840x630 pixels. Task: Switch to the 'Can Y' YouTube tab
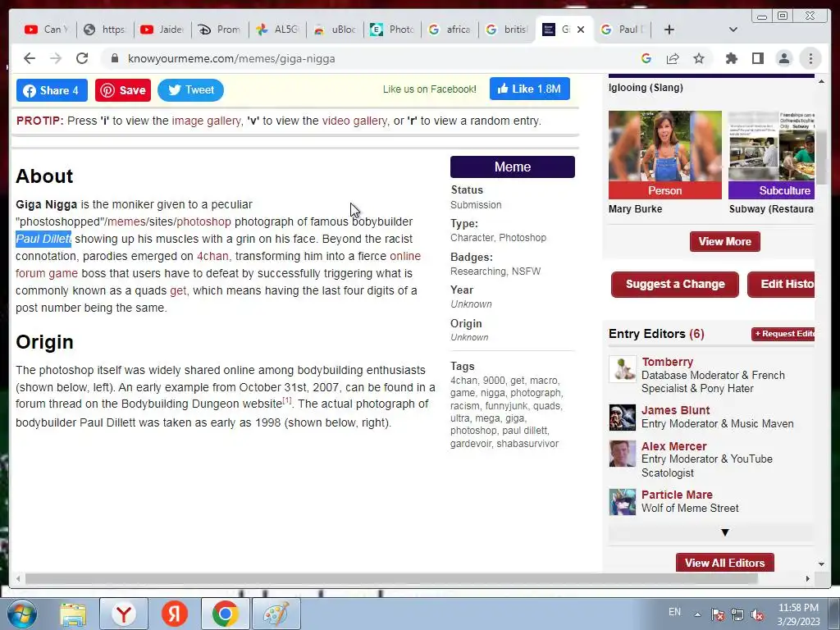(47, 30)
